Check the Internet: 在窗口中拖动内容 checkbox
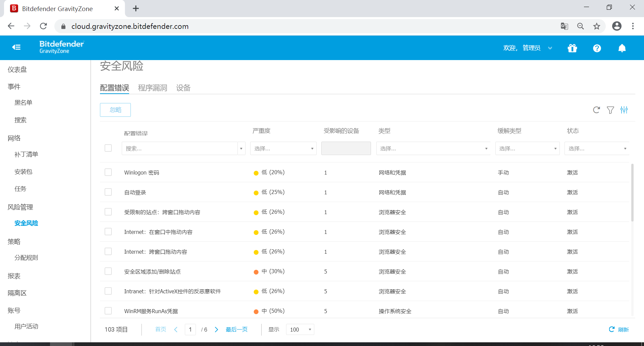 pos(108,232)
